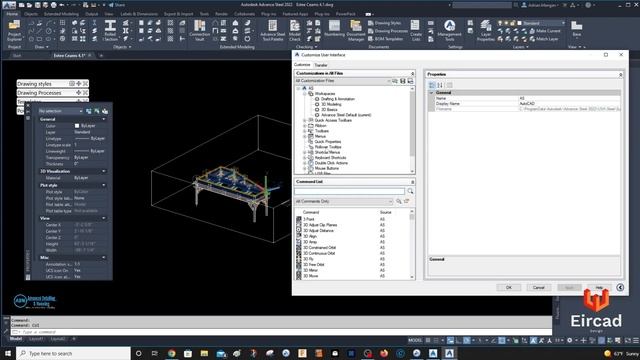The width and height of the screenshot is (640, 360).
Task: Open Drawing Processes from the ribbon
Action: [x=388, y=31]
